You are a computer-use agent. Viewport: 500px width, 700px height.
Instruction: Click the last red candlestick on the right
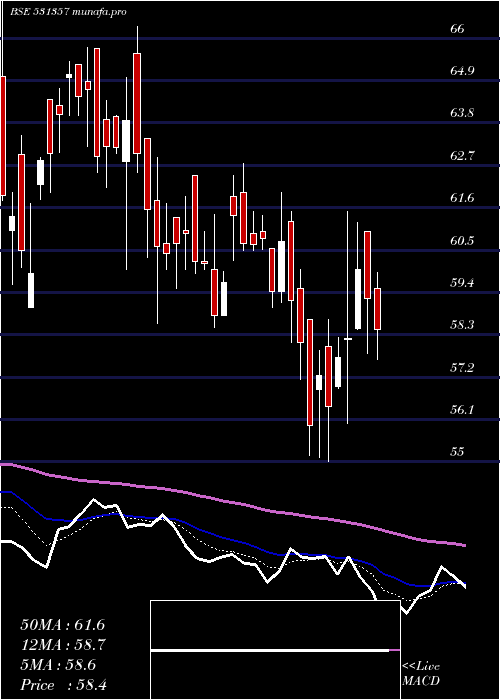[378, 309]
